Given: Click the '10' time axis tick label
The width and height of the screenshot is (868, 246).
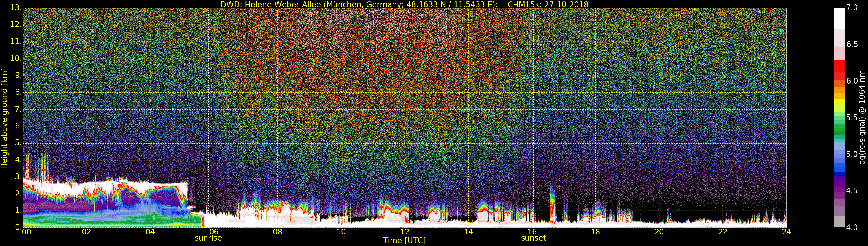Looking at the screenshot, I should [x=341, y=232].
